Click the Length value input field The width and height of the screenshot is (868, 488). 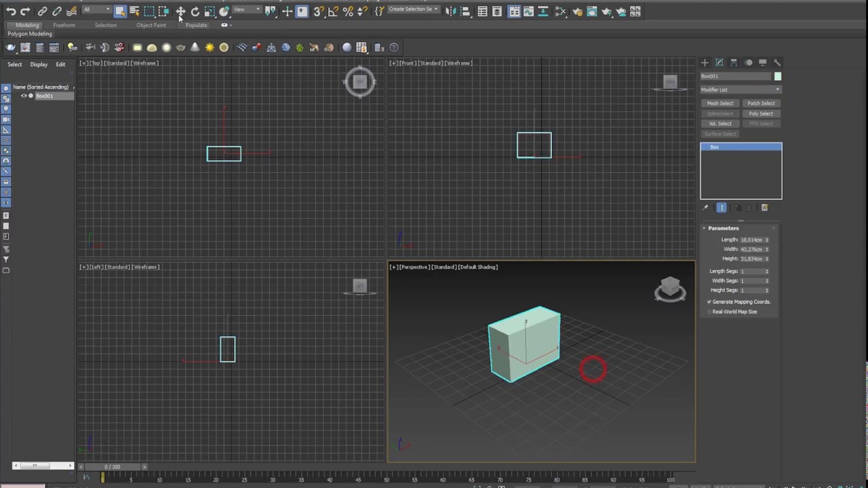click(x=751, y=240)
